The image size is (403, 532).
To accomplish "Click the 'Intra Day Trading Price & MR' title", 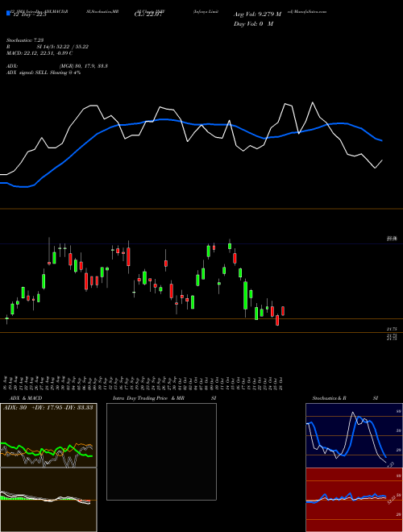I will click(x=148, y=398).
